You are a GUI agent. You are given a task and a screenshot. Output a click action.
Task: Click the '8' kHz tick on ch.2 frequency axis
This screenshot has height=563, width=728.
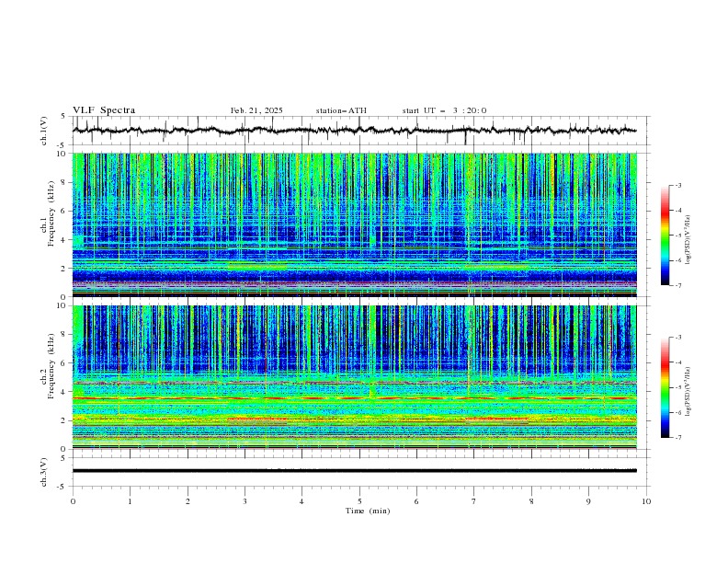click(x=64, y=335)
